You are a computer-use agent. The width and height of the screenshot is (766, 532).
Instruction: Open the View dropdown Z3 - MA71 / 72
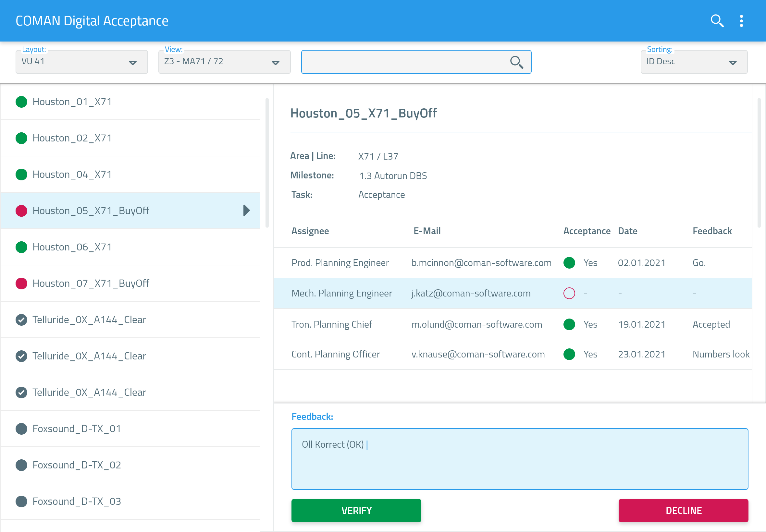[x=224, y=62]
